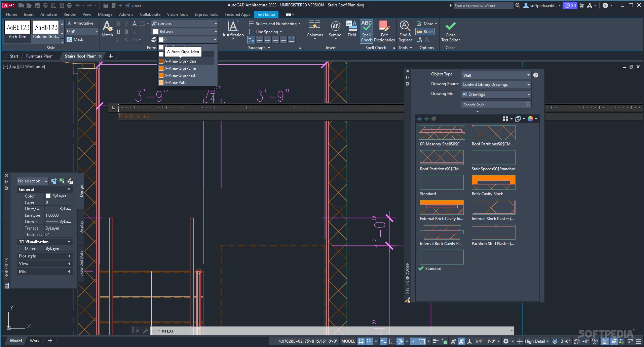Click the color wheel icon in Styles Browser
This screenshot has width=644, height=347.
[x=530, y=119]
